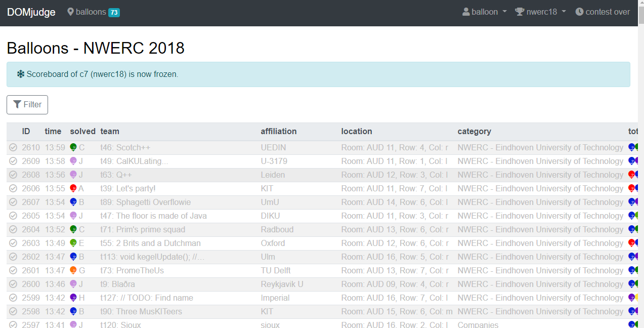This screenshot has width=644, height=328.
Task: Mark balloon 2605 as done with the checkmark
Action: coord(13,216)
